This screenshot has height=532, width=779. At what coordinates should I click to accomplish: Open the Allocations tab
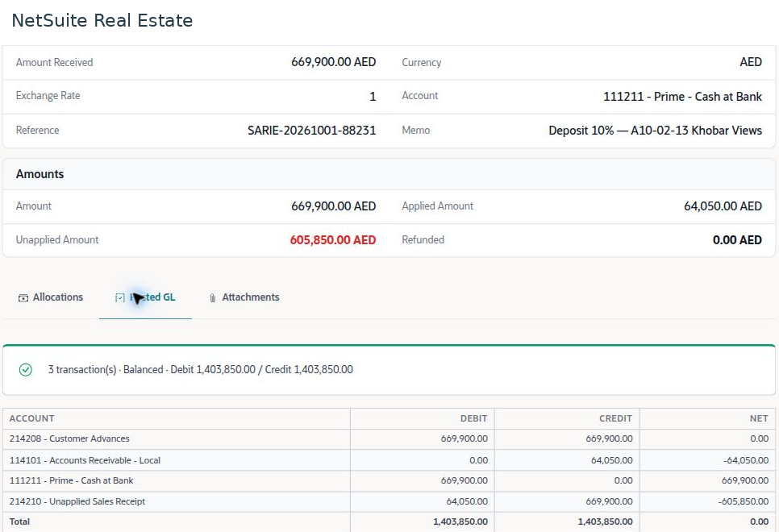51,297
